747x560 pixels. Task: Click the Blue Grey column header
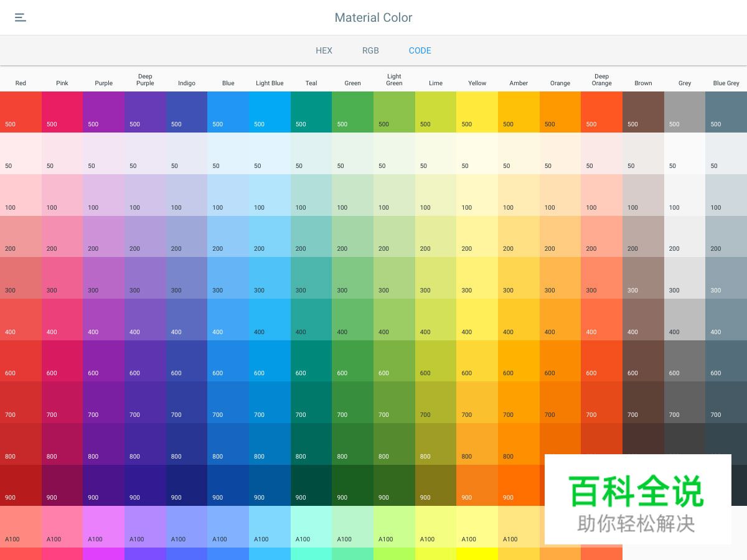(x=726, y=83)
